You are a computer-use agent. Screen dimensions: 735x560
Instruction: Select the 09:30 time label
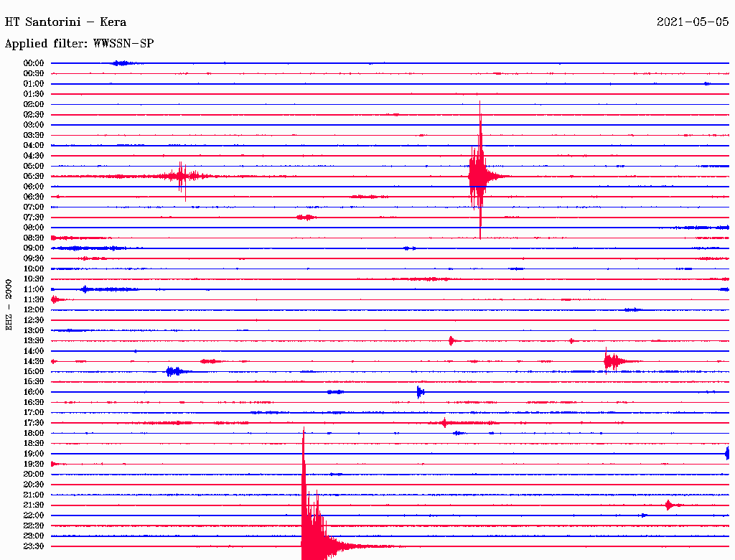click(x=34, y=258)
